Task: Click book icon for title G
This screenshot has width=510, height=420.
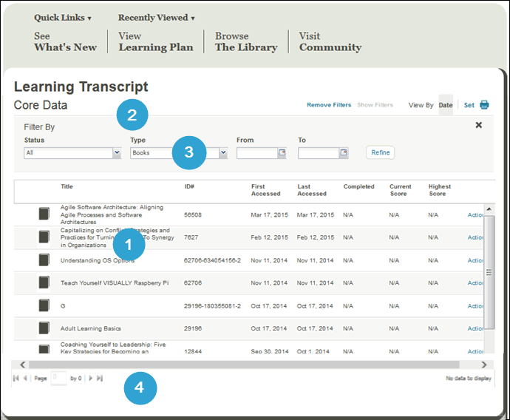Action: click(x=44, y=305)
